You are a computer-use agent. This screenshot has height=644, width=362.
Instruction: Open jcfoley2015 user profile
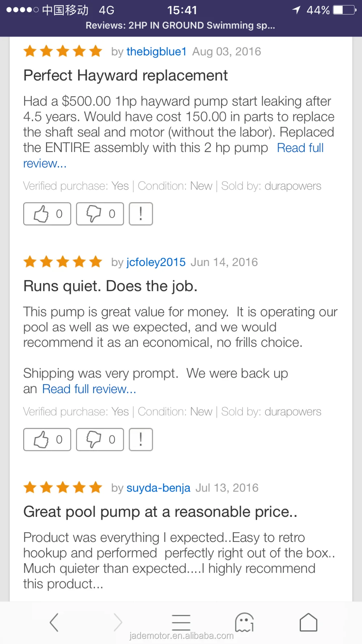(x=156, y=262)
